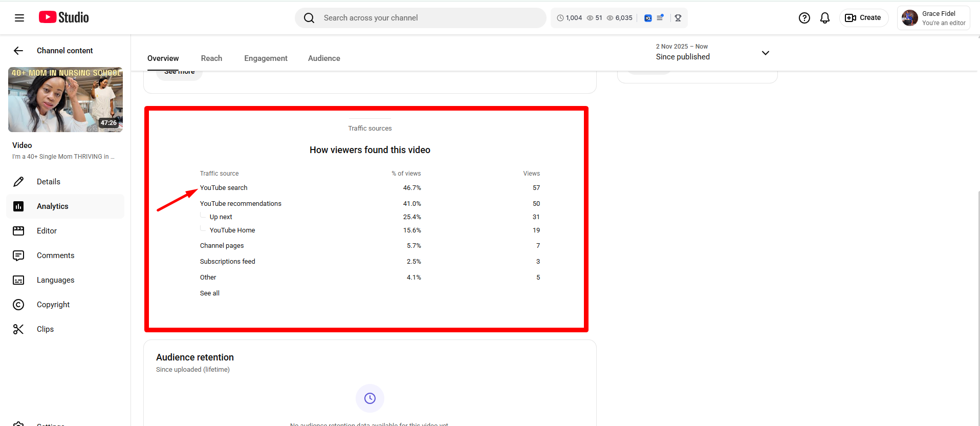Open the Help question mark icon
Image resolution: width=980 pixels, height=426 pixels.
point(804,18)
